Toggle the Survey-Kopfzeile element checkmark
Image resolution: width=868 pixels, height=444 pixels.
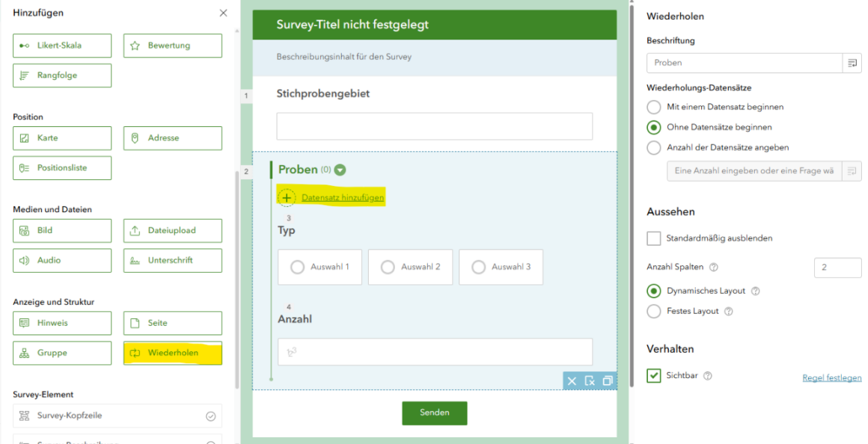click(x=210, y=416)
